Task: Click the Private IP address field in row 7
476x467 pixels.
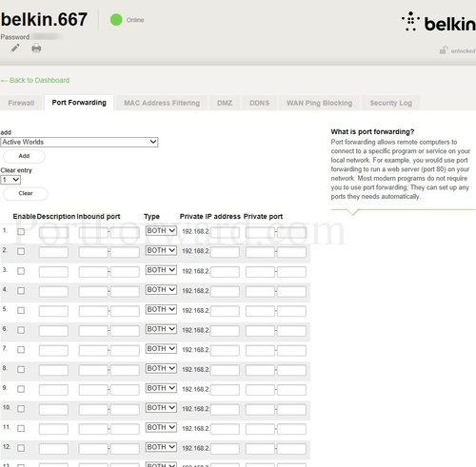Action: click(225, 351)
